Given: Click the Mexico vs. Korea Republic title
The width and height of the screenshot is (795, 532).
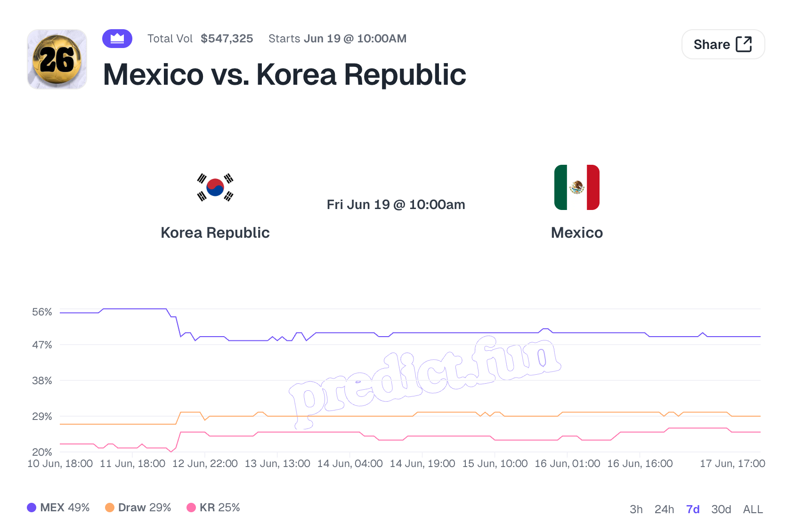Looking at the screenshot, I should (x=284, y=74).
